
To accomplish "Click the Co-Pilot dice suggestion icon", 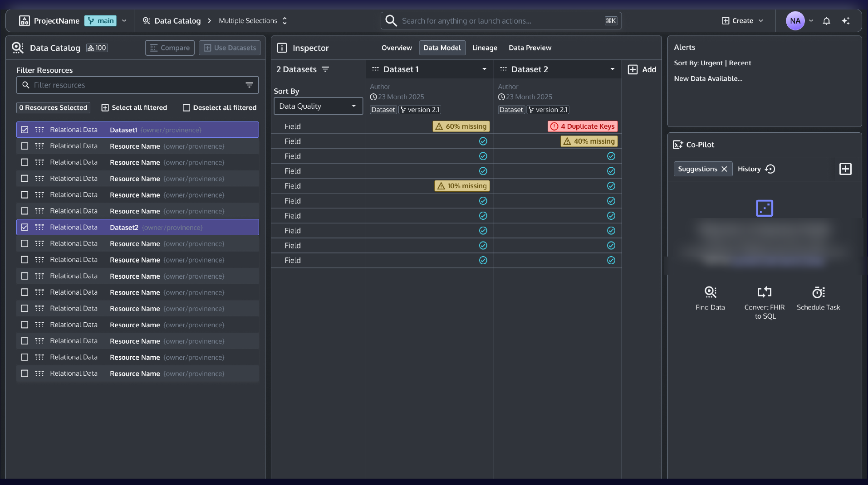I will [x=765, y=208].
